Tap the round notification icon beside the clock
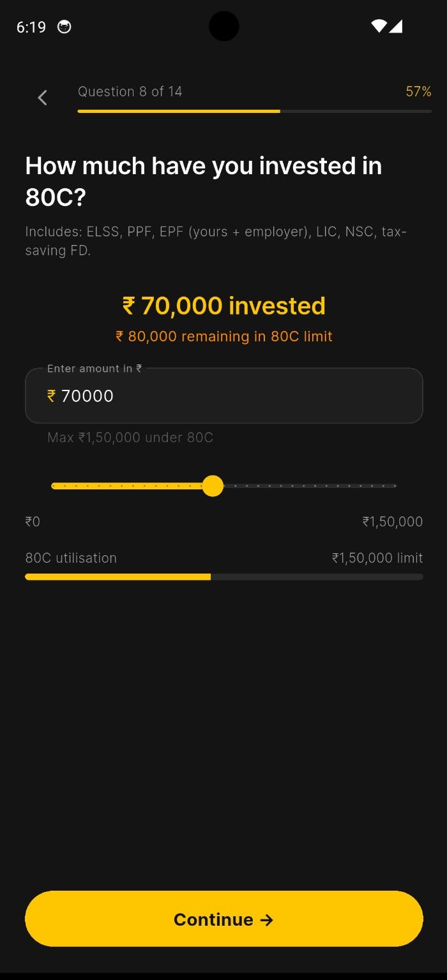Image resolution: width=447 pixels, height=980 pixels. point(64,27)
